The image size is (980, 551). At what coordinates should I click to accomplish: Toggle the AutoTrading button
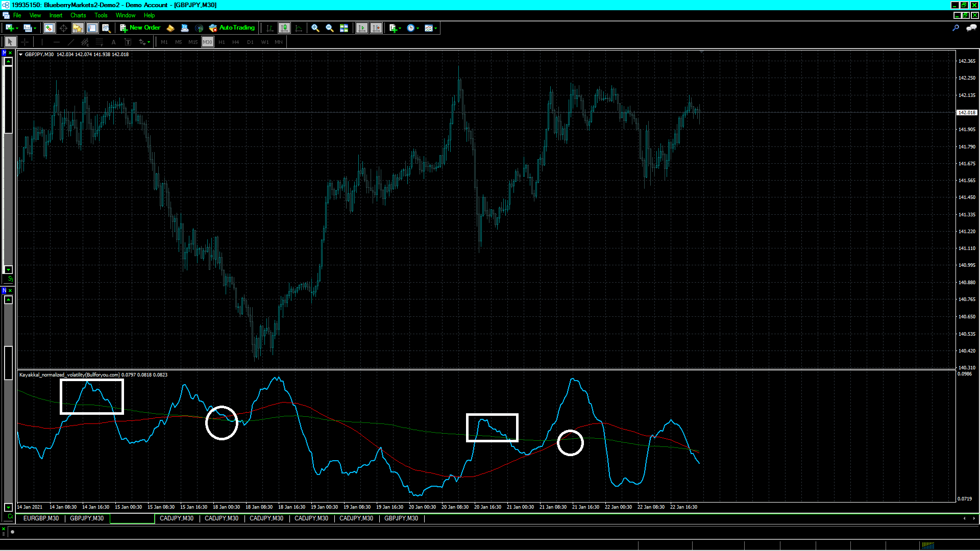232,28
